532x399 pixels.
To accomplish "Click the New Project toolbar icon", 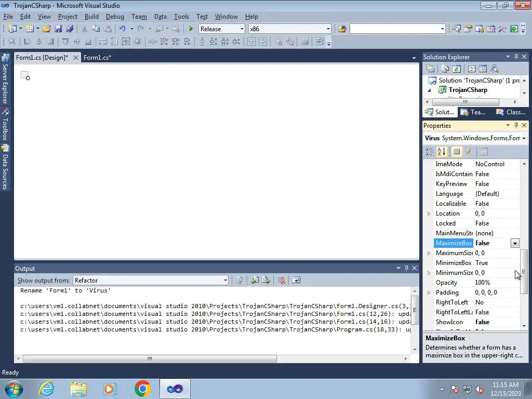I will coord(12,29).
